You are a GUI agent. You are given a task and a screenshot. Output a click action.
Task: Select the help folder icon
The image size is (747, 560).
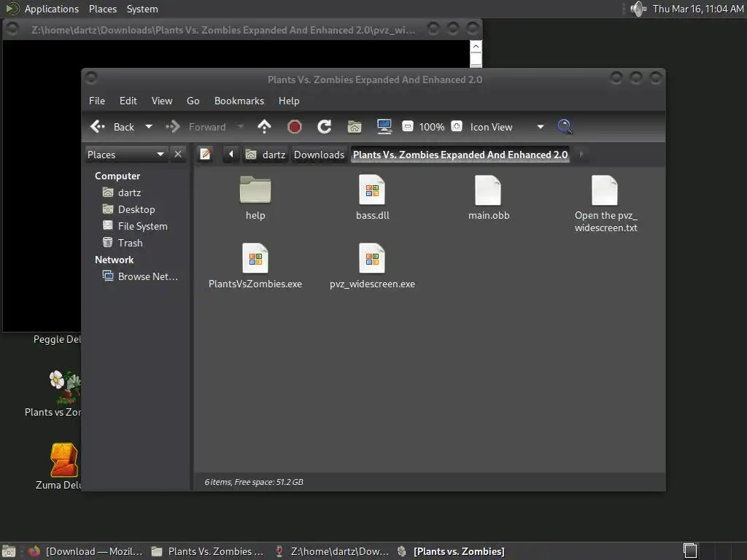point(255,190)
